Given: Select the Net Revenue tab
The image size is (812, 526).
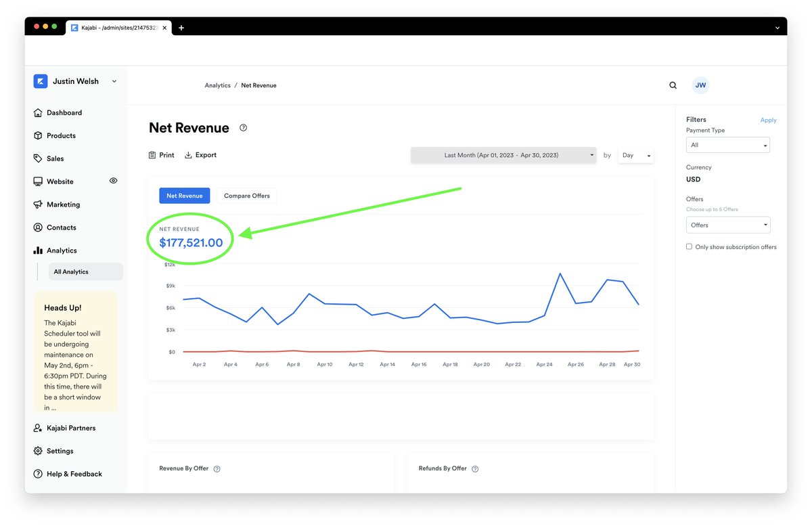Looking at the screenshot, I should click(x=184, y=195).
